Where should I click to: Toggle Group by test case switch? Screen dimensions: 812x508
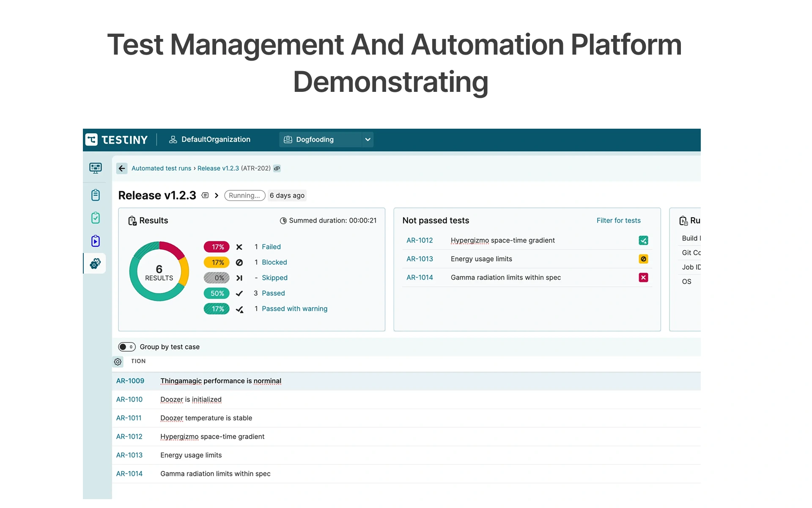click(126, 347)
